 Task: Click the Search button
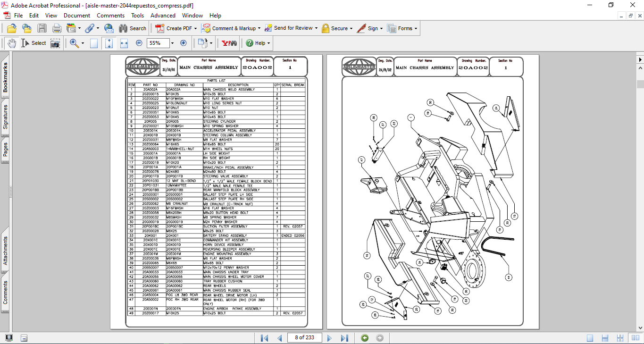click(x=133, y=28)
